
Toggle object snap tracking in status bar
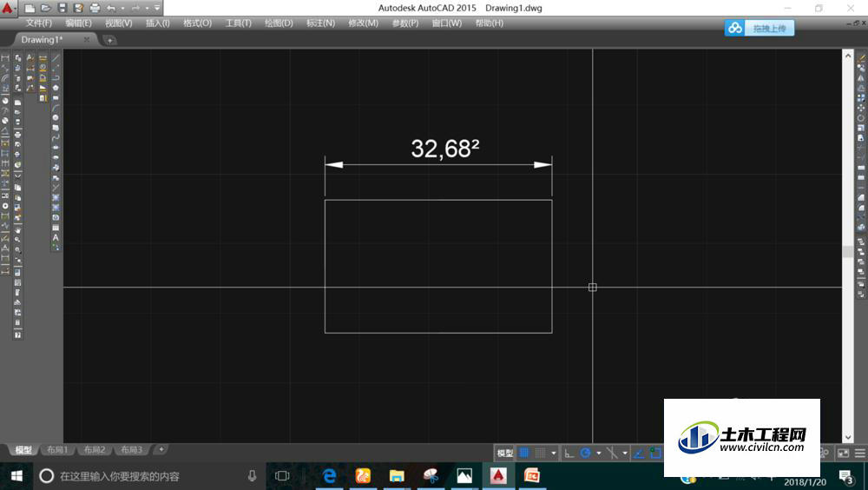coord(638,453)
